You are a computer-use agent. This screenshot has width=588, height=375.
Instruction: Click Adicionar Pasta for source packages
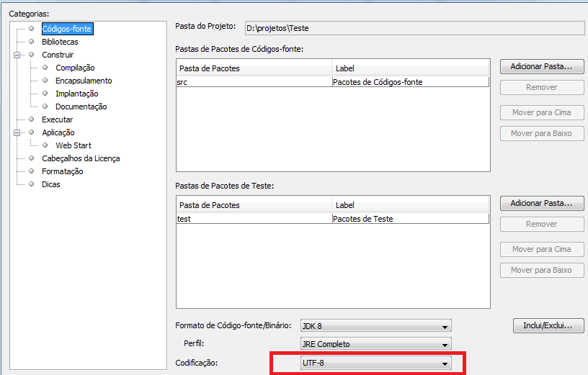point(542,66)
